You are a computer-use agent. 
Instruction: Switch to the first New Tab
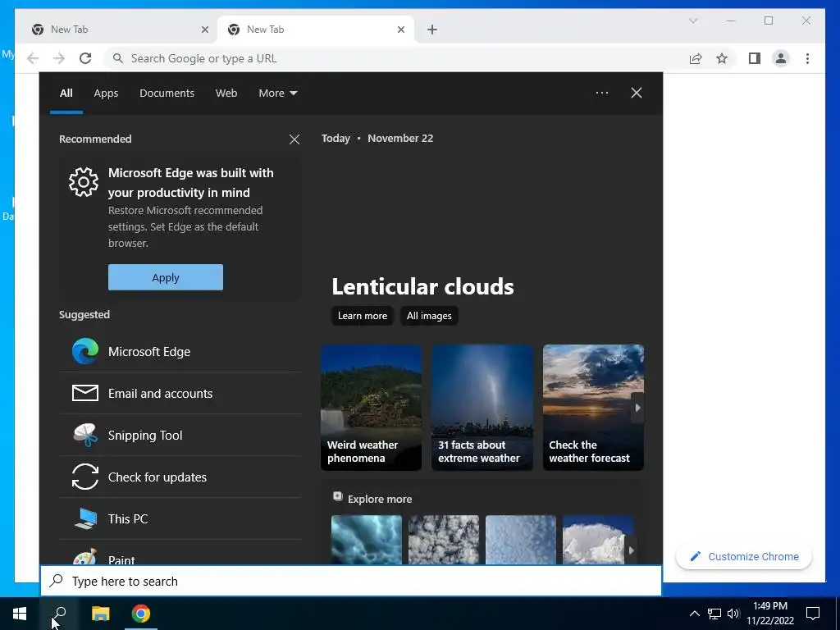(x=120, y=30)
